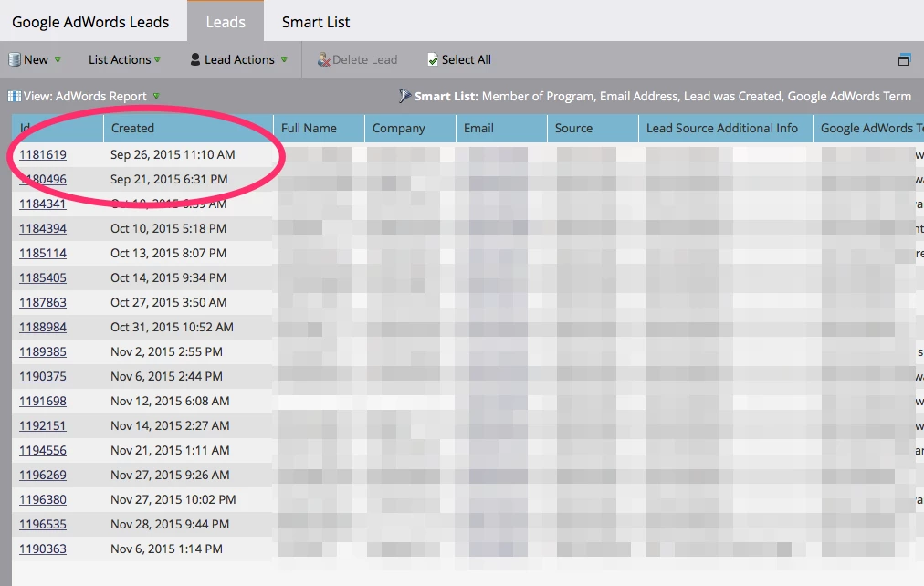The height and width of the screenshot is (586, 924).
Task: Click the Lead Actions person icon
Action: click(x=195, y=59)
